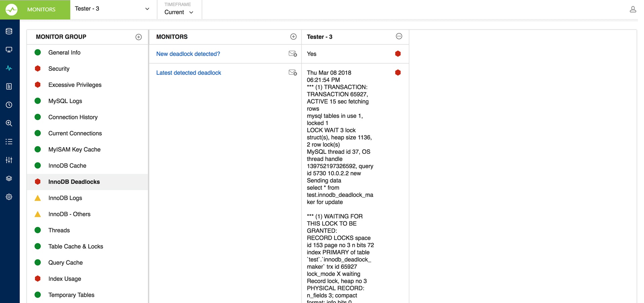Expand the Tester - 3 server dropdown
This screenshot has height=303, width=644.
tap(147, 9)
